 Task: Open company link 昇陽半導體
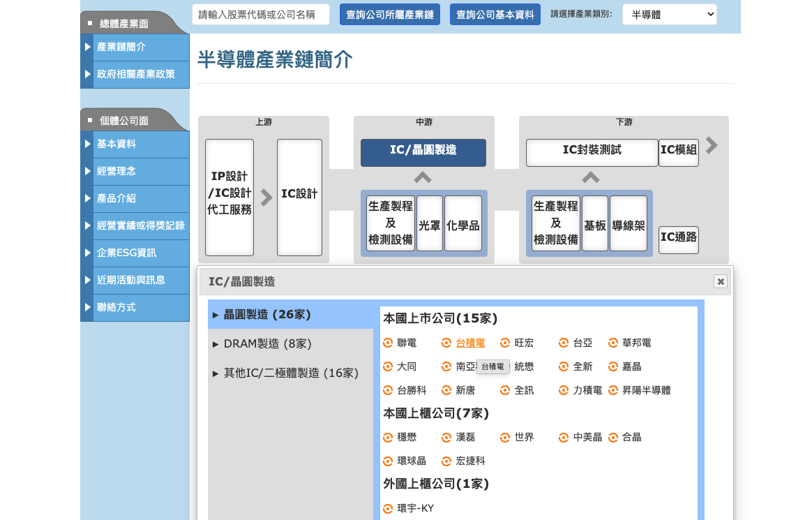646,390
